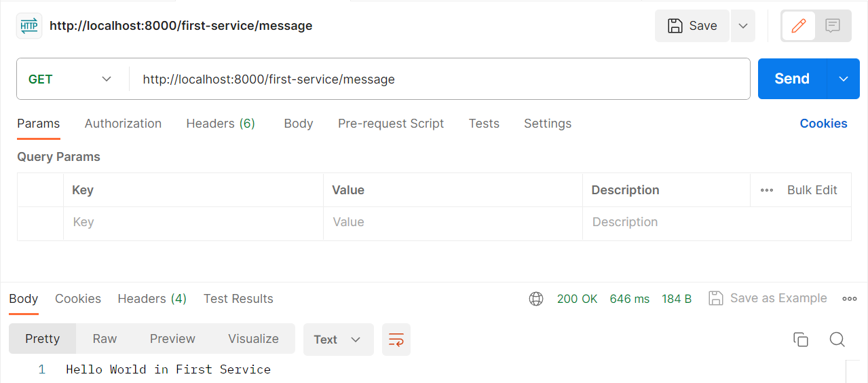Copy the response with the copy icon
This screenshot has width=868, height=383.
click(x=801, y=340)
